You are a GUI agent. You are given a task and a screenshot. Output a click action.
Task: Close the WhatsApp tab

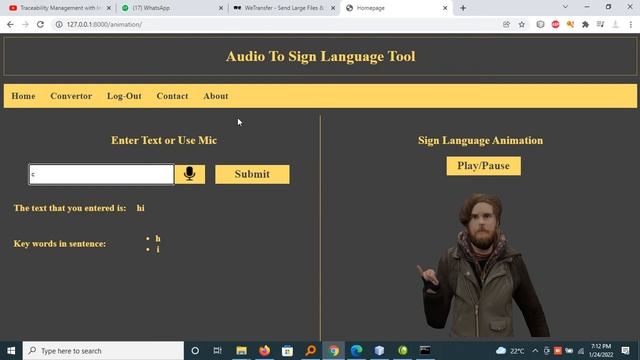click(x=221, y=8)
